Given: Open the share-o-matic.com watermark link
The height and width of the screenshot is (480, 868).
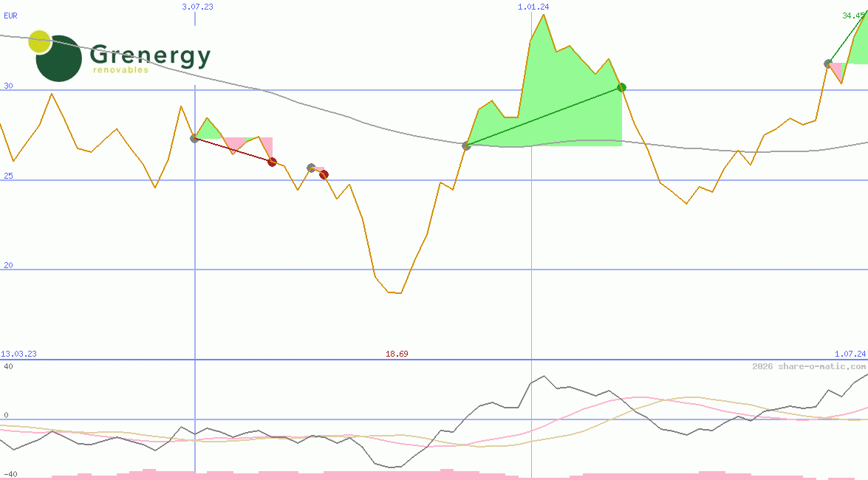Looking at the screenshot, I should pyautogui.click(x=809, y=366).
